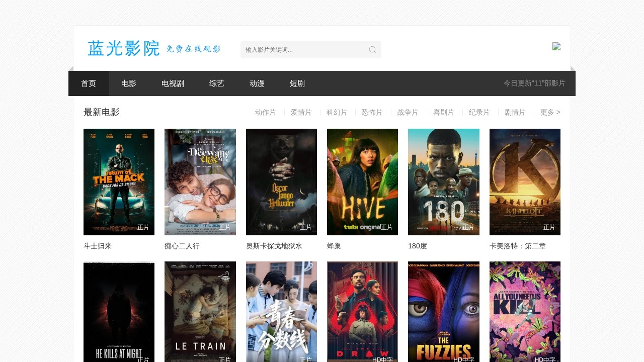
Task: Open the 首页 navigation tab
Action: click(x=89, y=83)
